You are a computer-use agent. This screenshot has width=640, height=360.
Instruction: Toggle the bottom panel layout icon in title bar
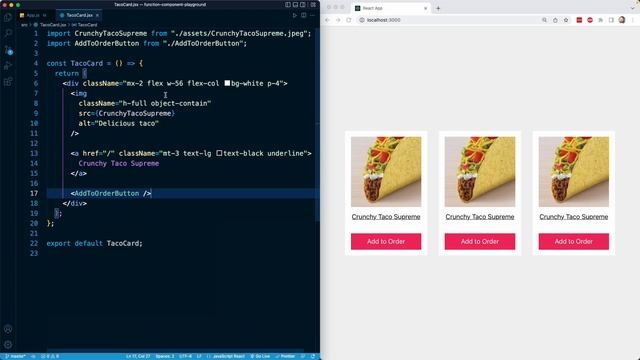pos(295,4)
